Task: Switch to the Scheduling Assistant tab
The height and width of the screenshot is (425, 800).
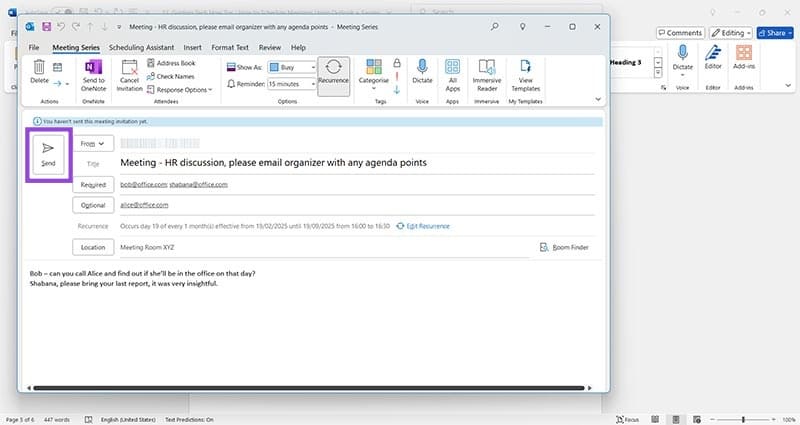Action: [x=141, y=47]
